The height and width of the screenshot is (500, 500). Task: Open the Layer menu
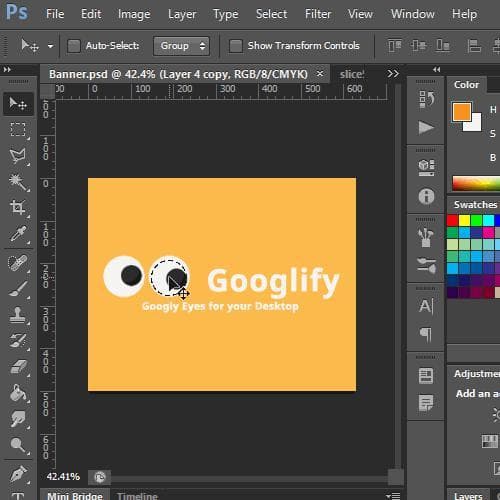pyautogui.click(x=182, y=14)
